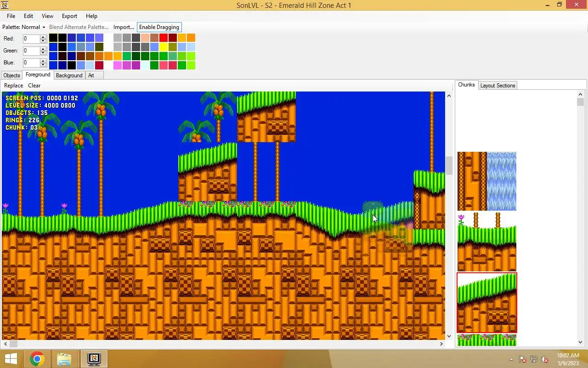Increase the Red value with up arrow
Image resolution: width=588 pixels, height=368 pixels.
[x=43, y=37]
